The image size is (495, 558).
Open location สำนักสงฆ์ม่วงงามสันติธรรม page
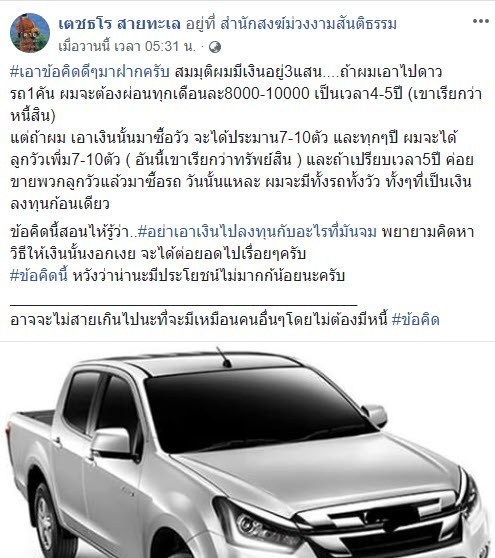[x=309, y=24]
